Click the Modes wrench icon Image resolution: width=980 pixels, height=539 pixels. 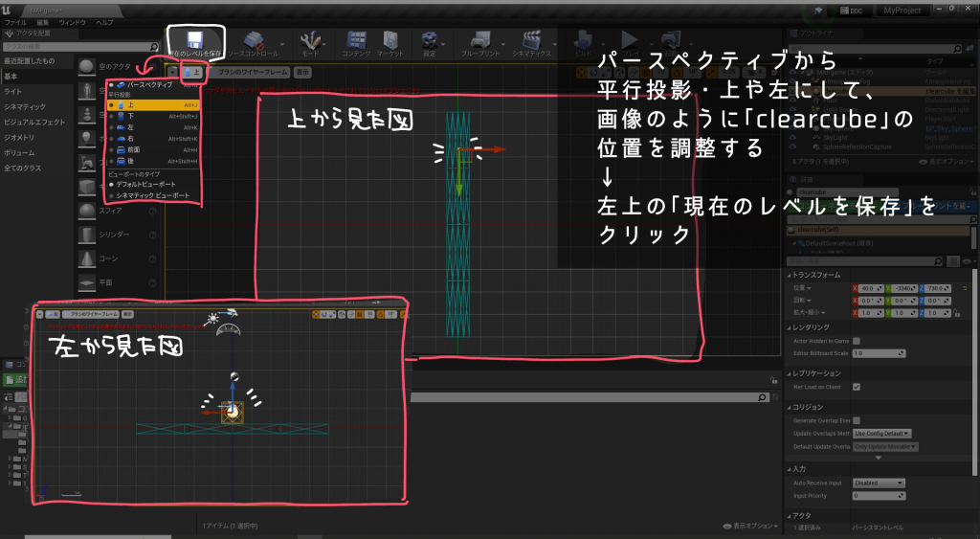310,41
